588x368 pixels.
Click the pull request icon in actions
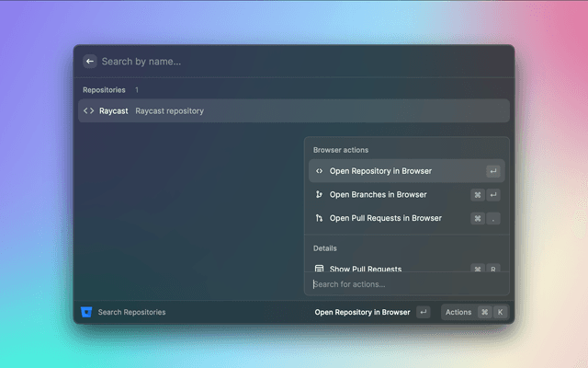[319, 219]
